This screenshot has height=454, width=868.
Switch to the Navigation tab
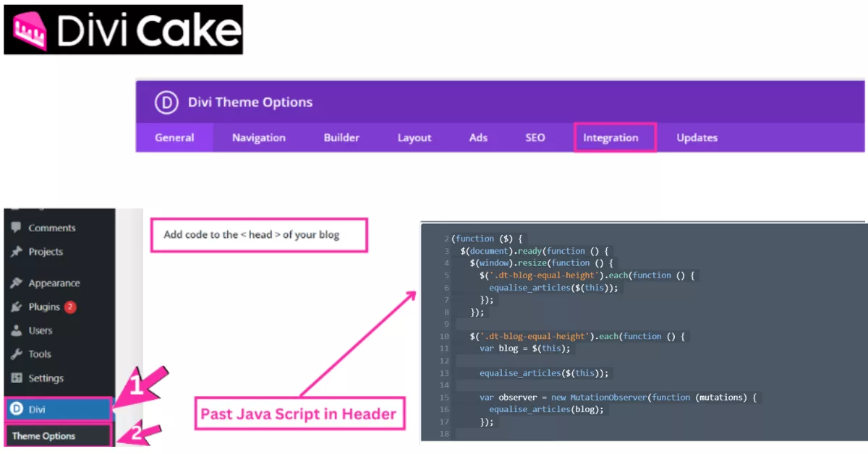coord(259,137)
